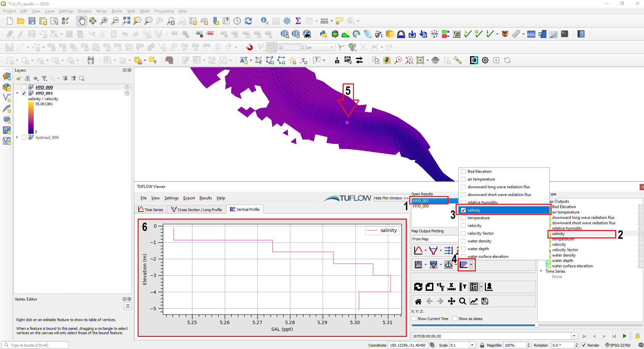Select the Pan Map tool
644x349 pixels.
click(x=82, y=21)
